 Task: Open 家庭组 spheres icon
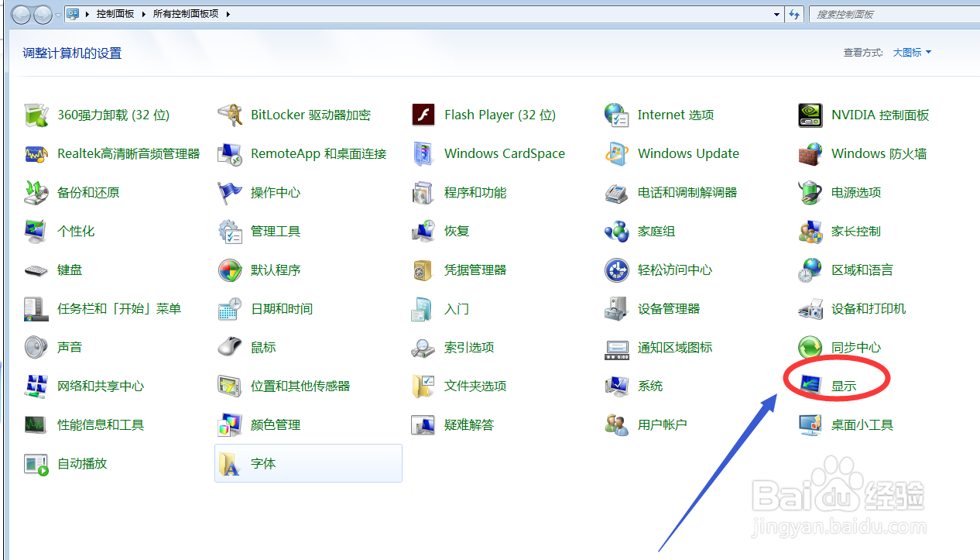click(x=617, y=232)
